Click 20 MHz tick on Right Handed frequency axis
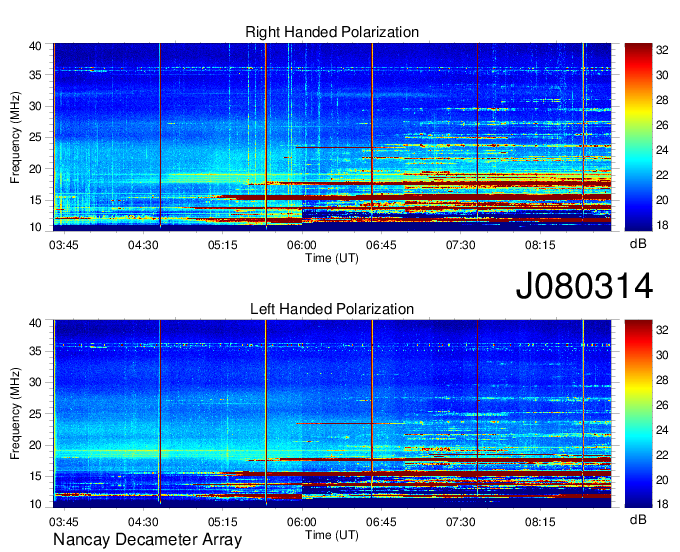680x552 pixels. pyautogui.click(x=35, y=169)
